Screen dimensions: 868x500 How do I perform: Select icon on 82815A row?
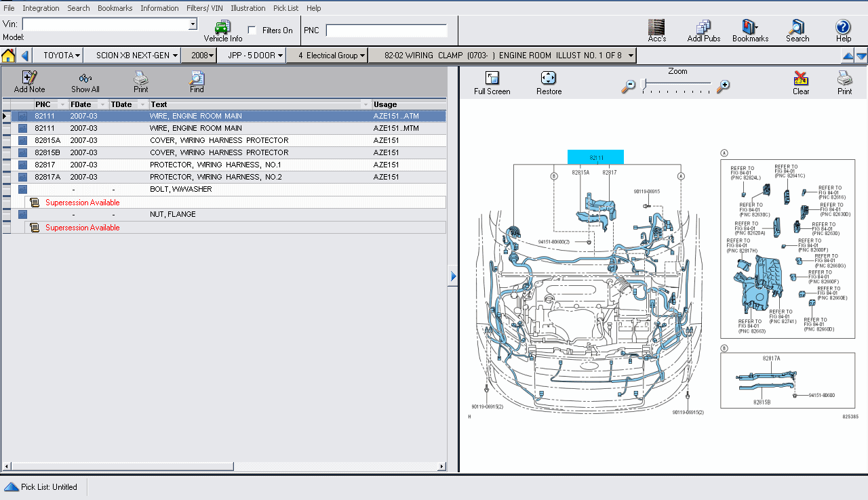click(22, 140)
